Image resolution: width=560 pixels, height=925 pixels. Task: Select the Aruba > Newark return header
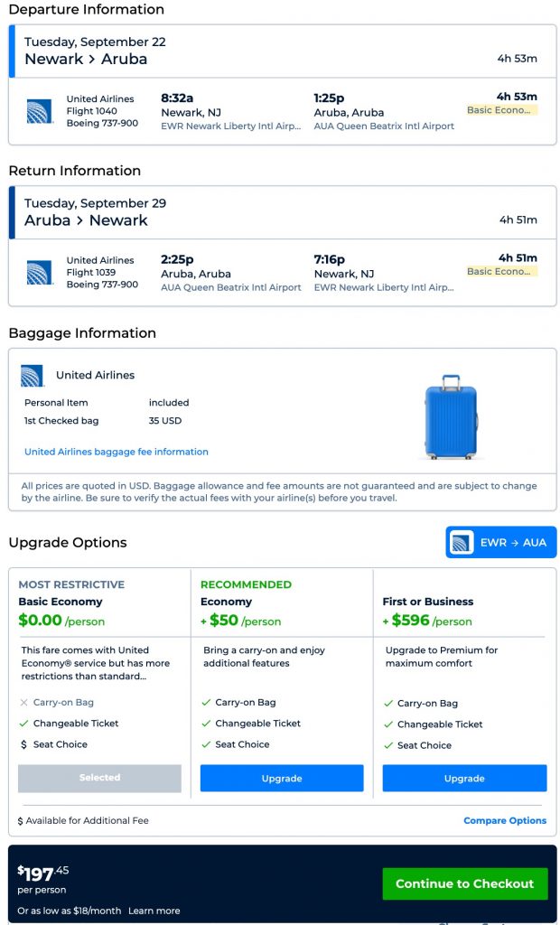point(86,220)
